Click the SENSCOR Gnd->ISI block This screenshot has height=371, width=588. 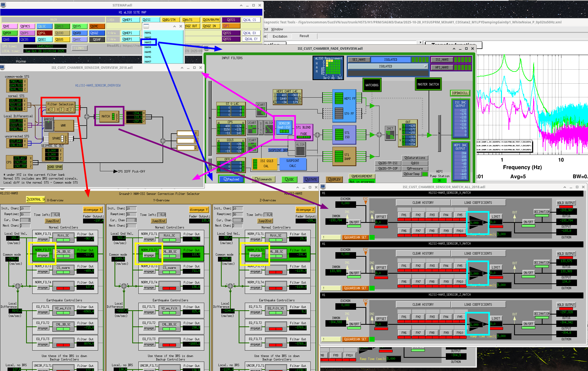(x=284, y=127)
